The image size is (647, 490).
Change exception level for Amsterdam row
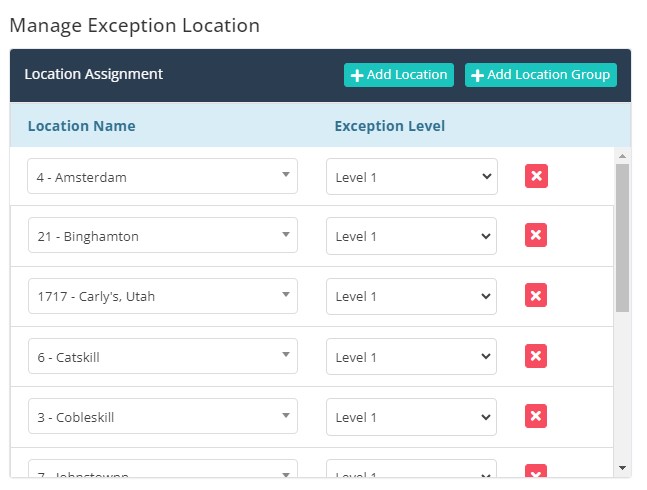412,177
